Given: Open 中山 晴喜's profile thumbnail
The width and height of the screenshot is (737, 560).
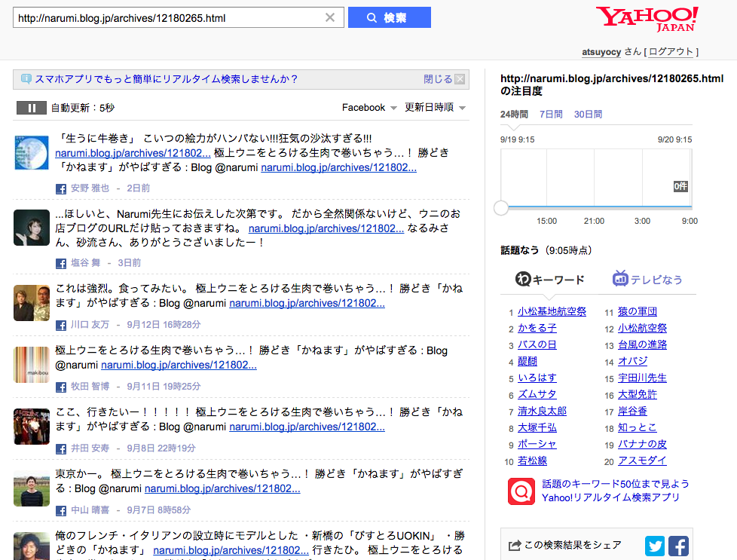Looking at the screenshot, I should point(32,488).
